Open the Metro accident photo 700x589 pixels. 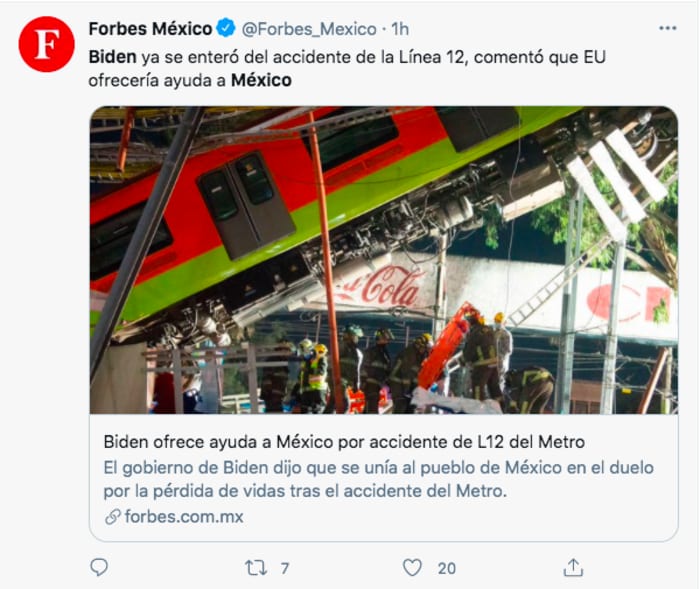pos(384,260)
